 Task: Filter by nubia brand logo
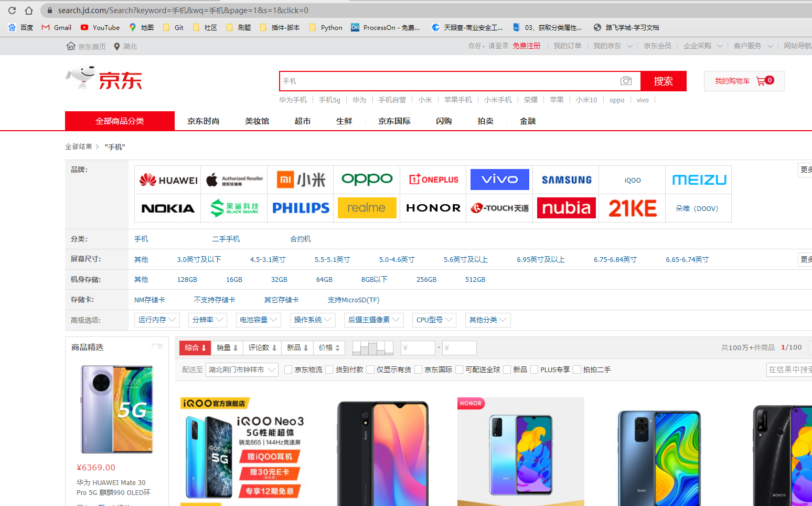point(566,208)
